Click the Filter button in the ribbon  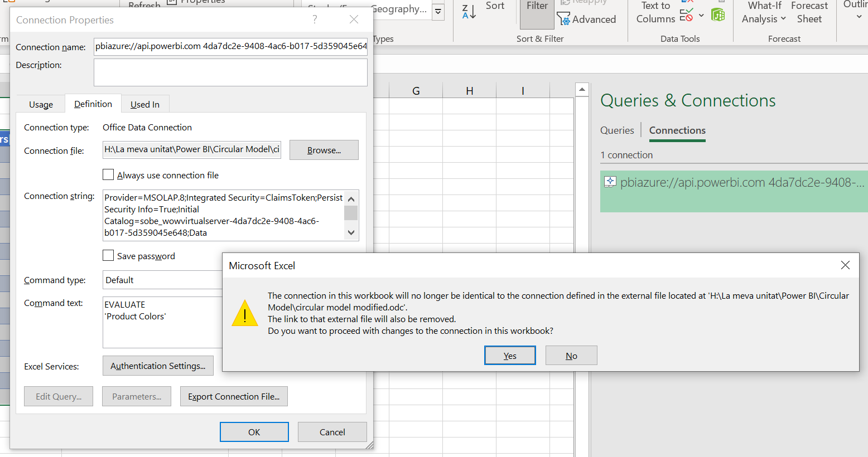tap(537, 11)
